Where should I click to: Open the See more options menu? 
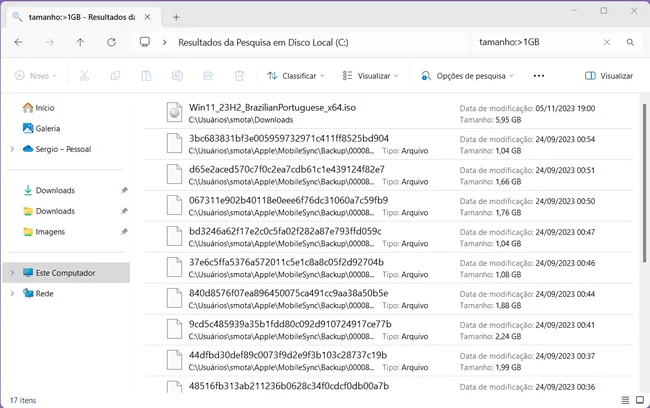point(539,76)
